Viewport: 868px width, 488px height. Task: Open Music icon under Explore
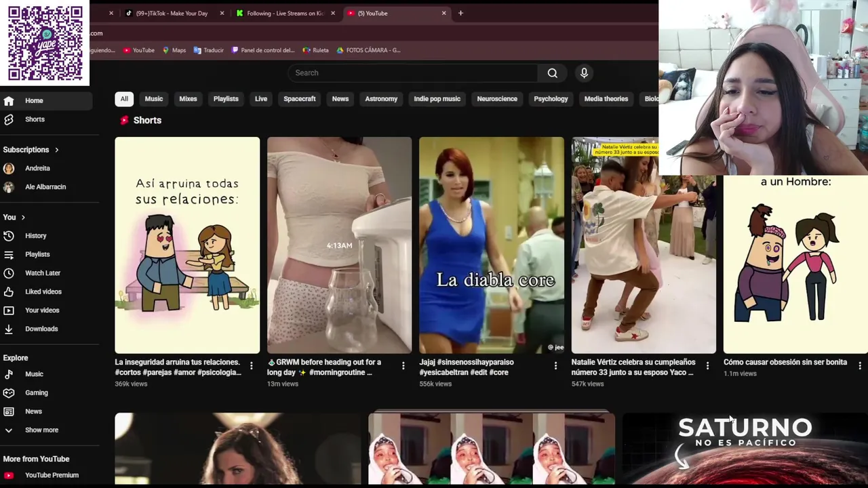(x=9, y=374)
